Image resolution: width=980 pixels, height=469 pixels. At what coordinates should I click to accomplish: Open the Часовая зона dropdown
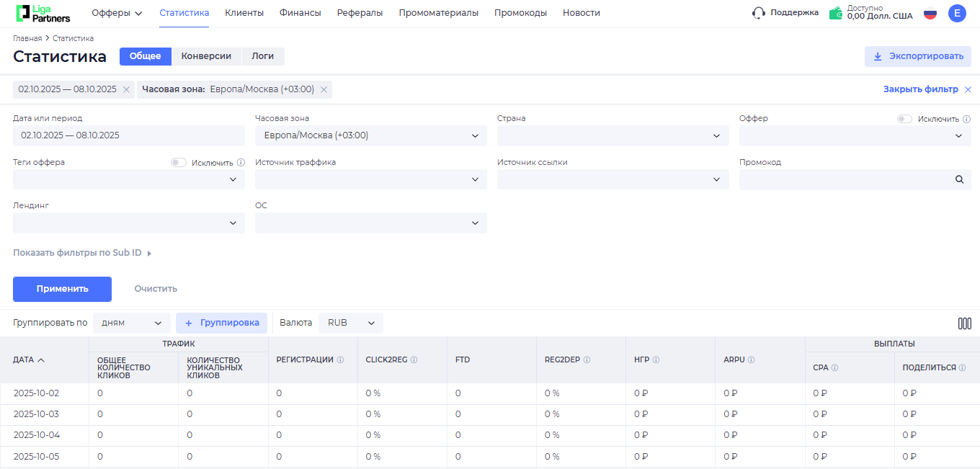(370, 136)
